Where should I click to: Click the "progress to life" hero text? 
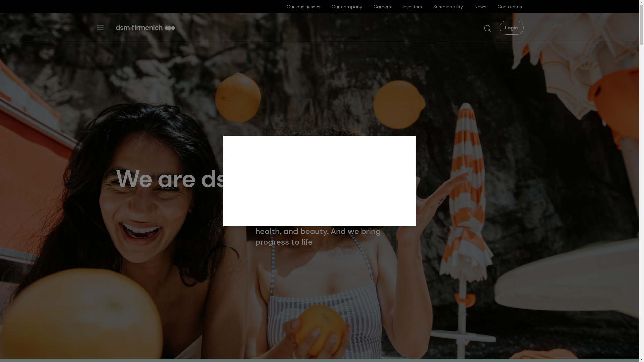[x=284, y=242]
